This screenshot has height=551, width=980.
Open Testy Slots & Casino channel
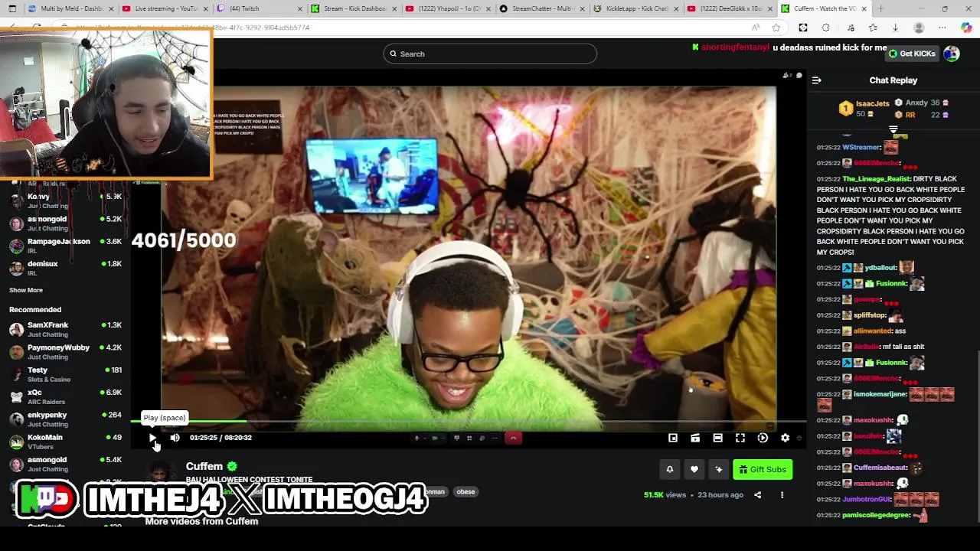tap(65, 374)
